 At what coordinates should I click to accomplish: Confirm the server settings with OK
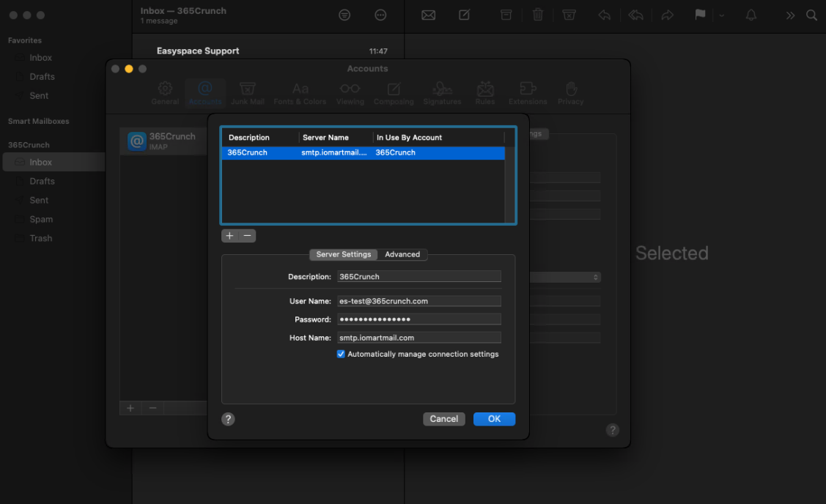(x=494, y=419)
